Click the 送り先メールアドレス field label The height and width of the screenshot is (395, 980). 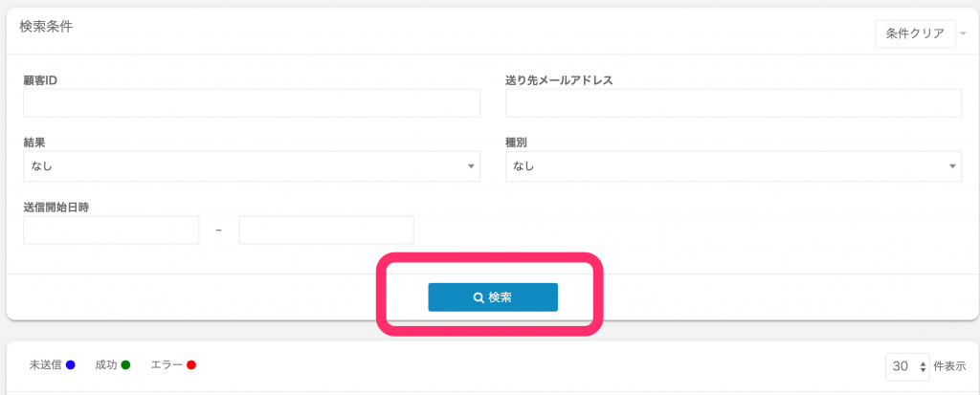click(559, 79)
